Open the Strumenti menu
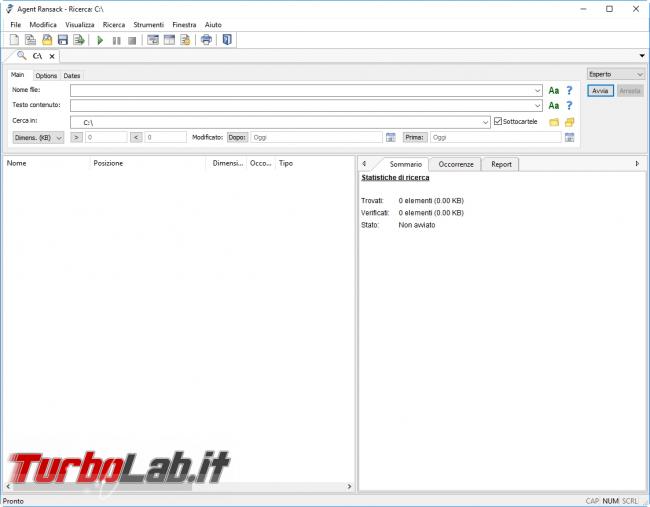 [148, 24]
